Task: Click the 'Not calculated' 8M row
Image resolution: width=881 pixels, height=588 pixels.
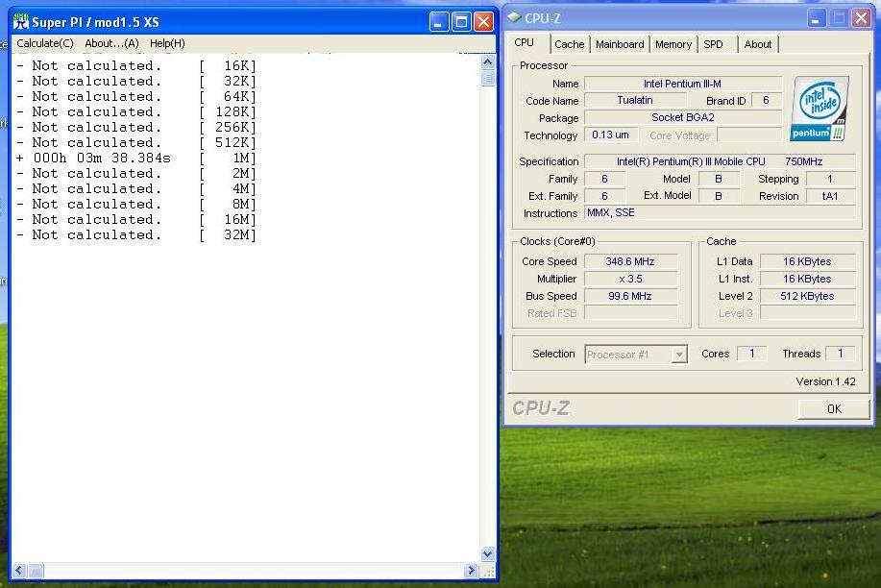Action: coord(136,205)
